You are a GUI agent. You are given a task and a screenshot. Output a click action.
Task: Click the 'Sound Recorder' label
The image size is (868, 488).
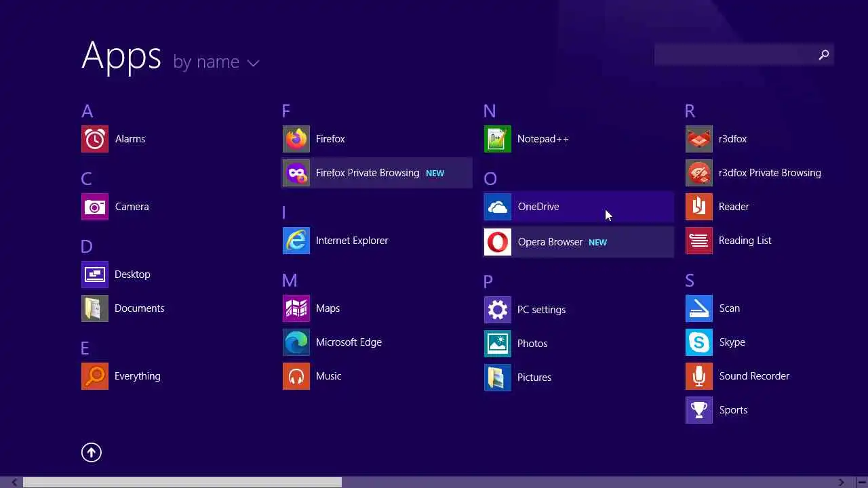[x=754, y=376]
